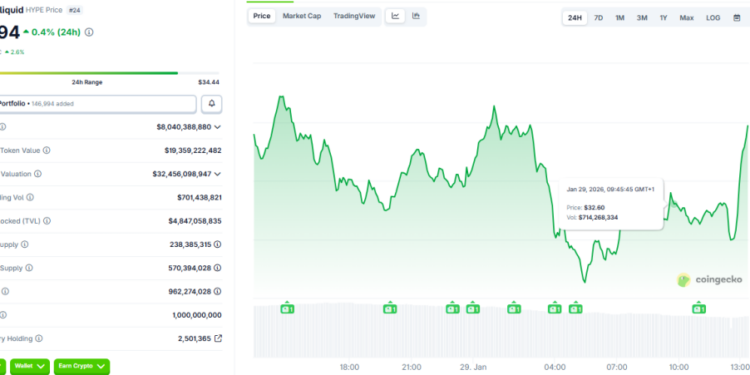The image size is (750, 375).
Task: Click the 1,000,000,000 supply value
Action: [197, 315]
